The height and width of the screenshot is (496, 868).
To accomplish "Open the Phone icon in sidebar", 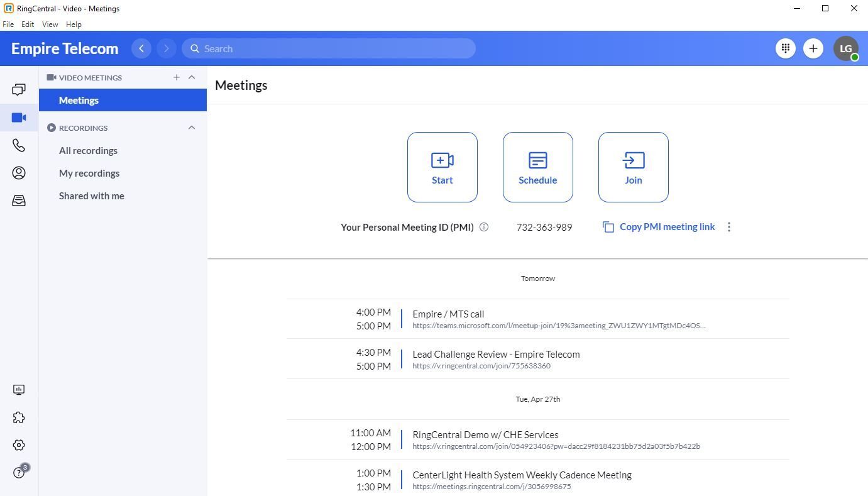I will coord(19,145).
